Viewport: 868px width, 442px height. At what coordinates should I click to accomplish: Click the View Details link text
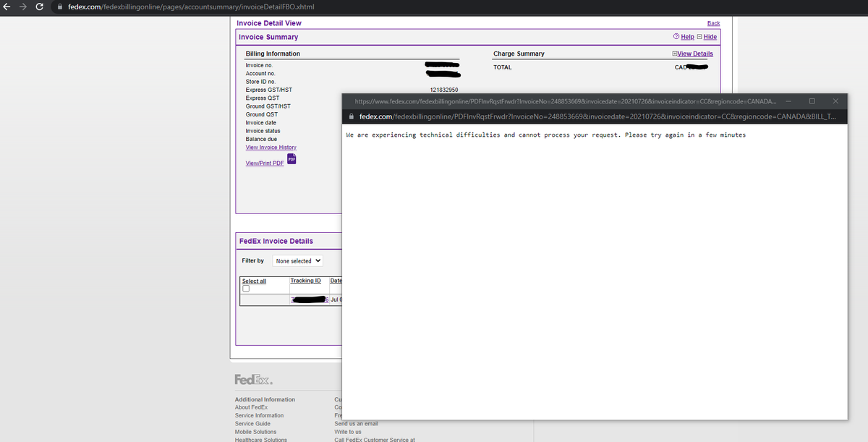coord(694,54)
